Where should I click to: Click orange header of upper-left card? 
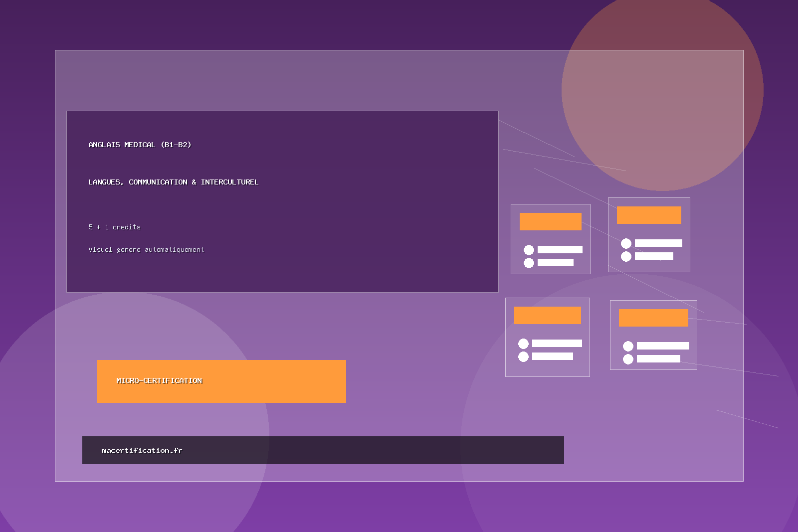[x=550, y=221]
